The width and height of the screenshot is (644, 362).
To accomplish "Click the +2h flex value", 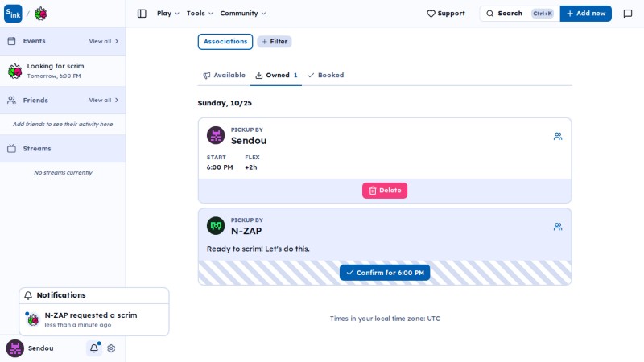I will pos(251,167).
